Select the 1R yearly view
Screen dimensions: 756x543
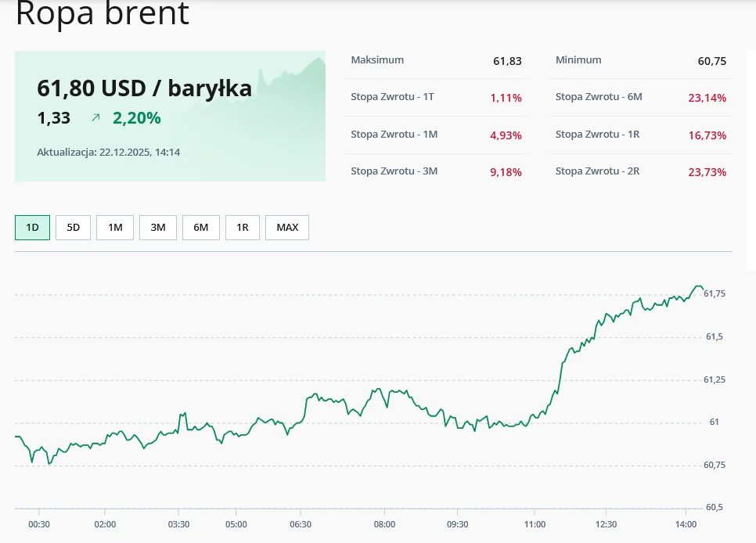point(243,227)
